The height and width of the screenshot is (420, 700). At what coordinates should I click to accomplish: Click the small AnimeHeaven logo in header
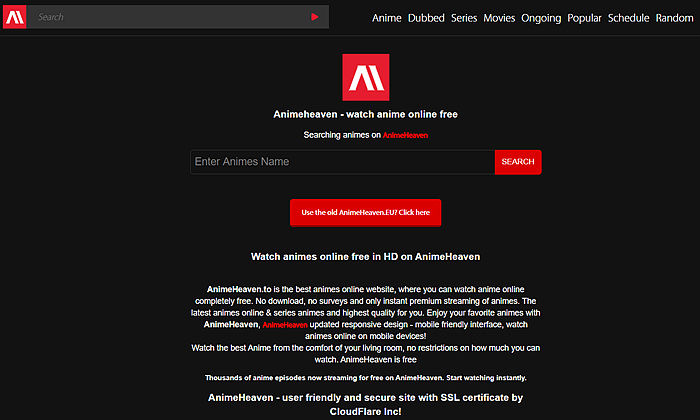pyautogui.click(x=15, y=17)
